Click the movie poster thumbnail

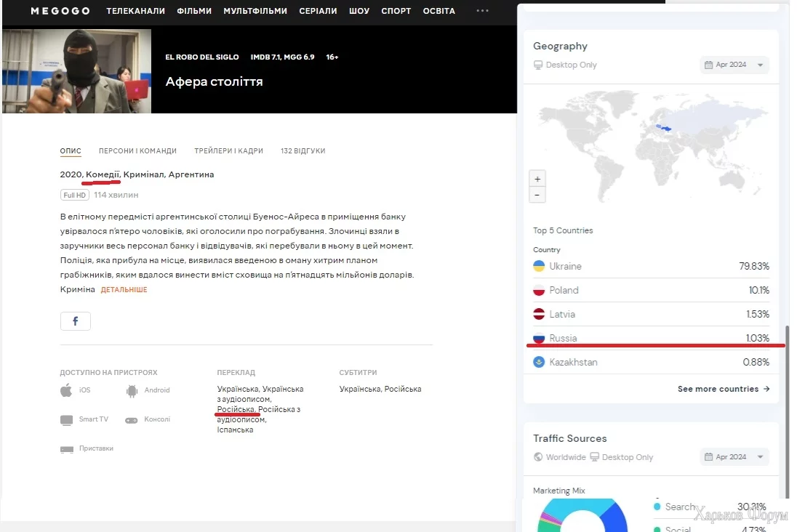[77, 71]
